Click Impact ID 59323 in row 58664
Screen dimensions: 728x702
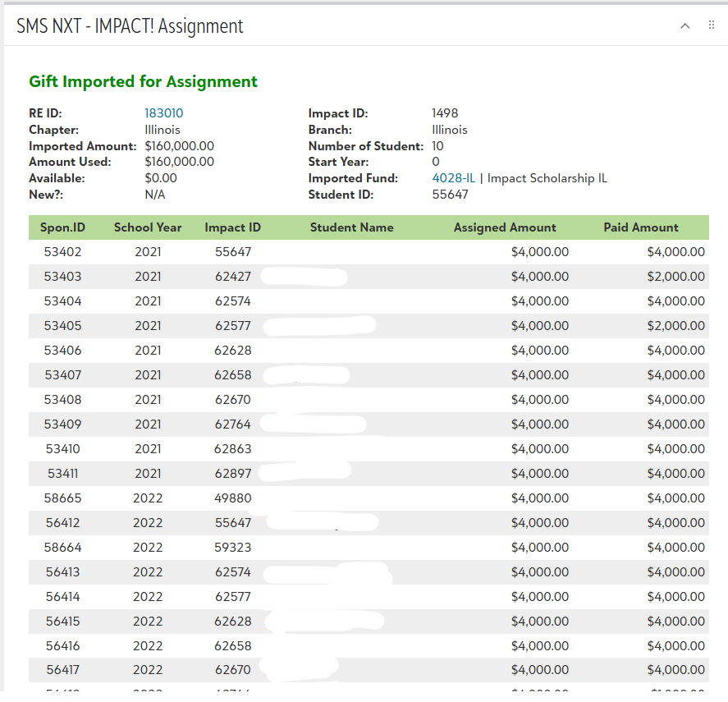point(232,548)
